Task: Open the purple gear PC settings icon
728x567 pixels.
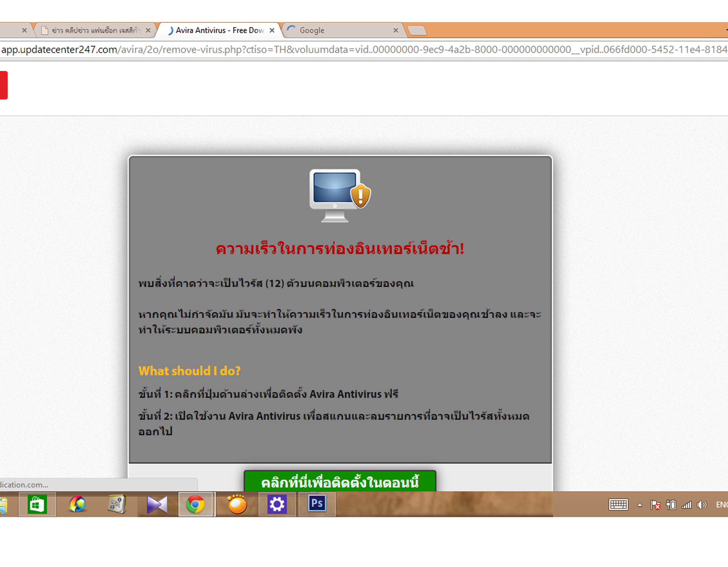Action: (x=277, y=505)
